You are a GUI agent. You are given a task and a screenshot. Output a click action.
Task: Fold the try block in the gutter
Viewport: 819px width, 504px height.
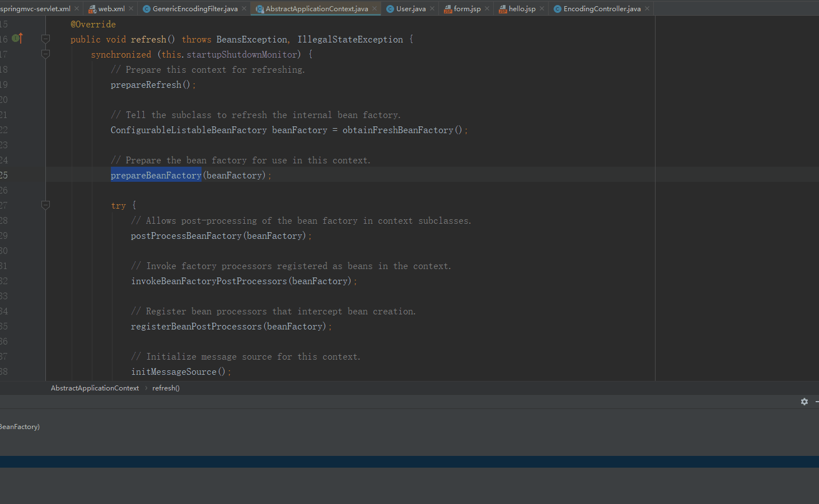(46, 205)
